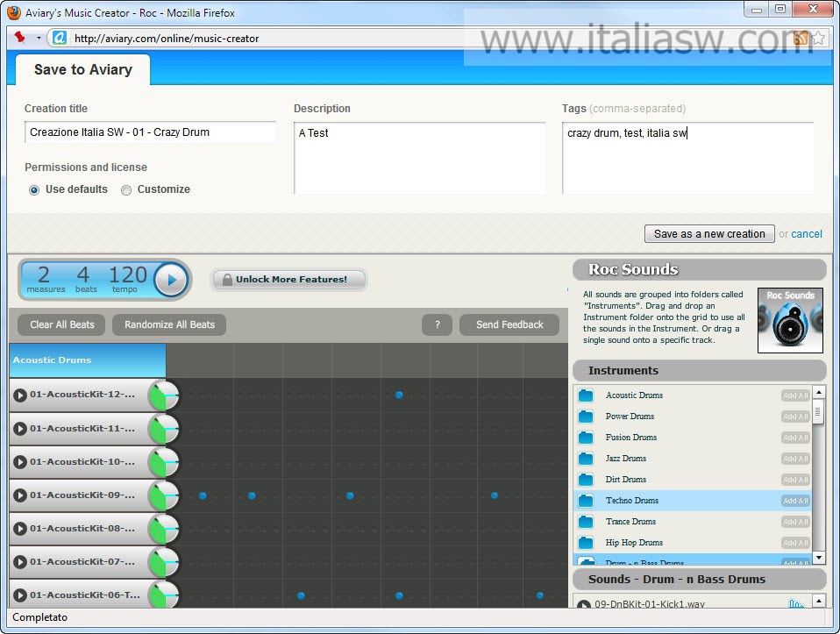Viewport: 840px width, 634px height.
Task: Click Add All for Acoustic Drums
Action: pos(795,395)
